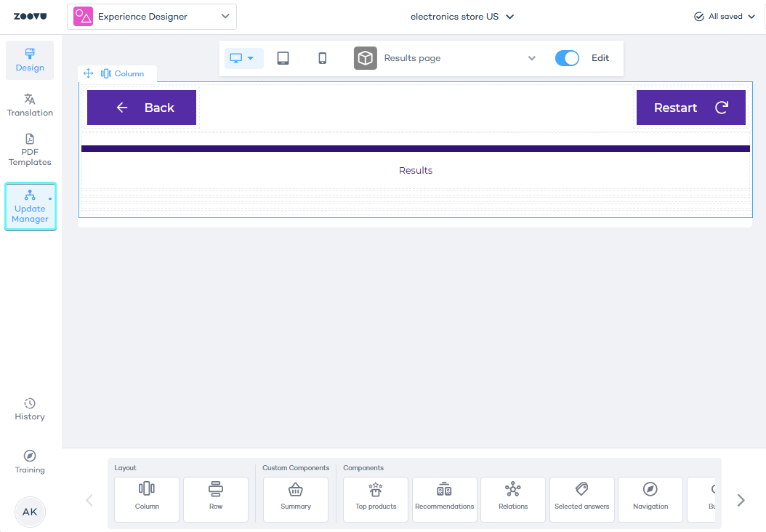Viewport: 766px width, 532px height.
Task: Insert the Navigation component
Action: (x=650, y=499)
